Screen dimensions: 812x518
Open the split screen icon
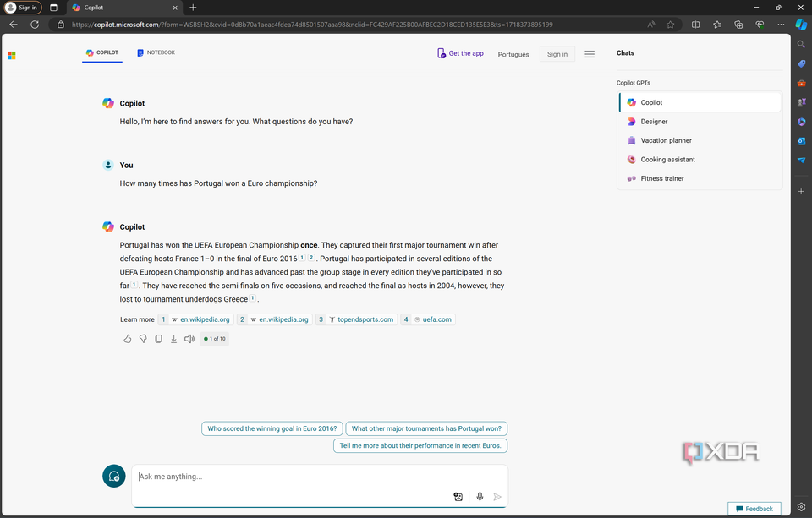pos(695,25)
